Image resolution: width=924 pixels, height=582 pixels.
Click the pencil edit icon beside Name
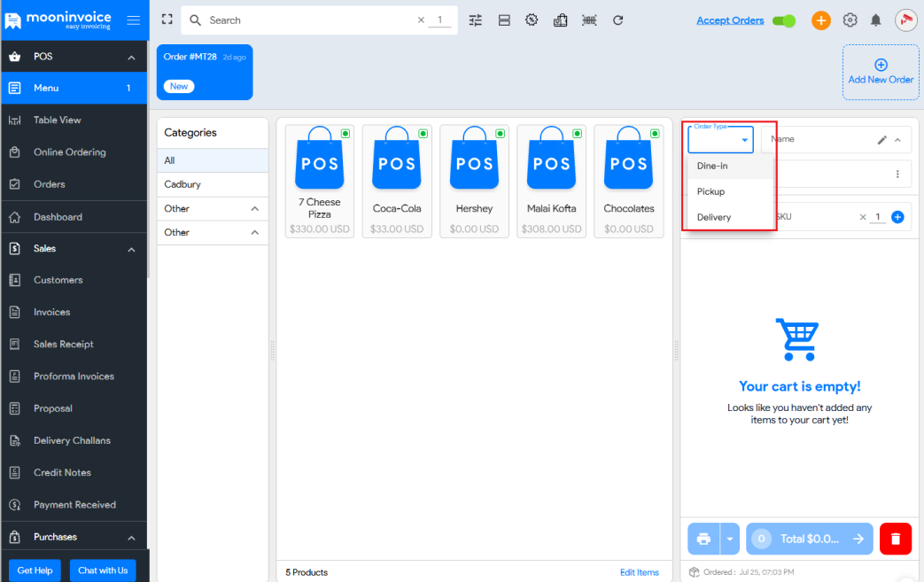pos(881,140)
